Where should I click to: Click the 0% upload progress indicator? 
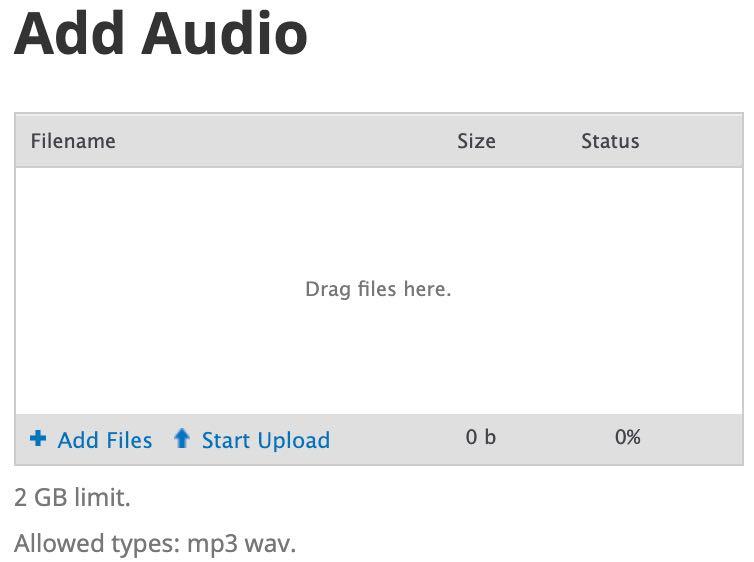[628, 437]
